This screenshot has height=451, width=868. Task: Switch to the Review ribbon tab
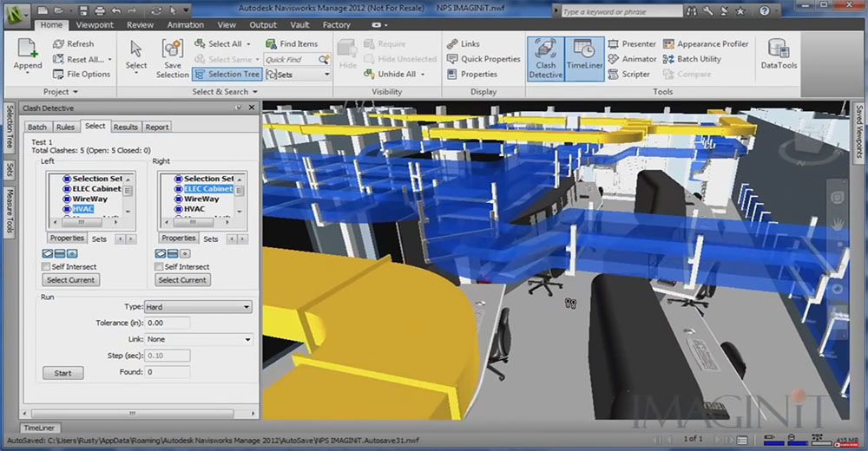click(140, 25)
